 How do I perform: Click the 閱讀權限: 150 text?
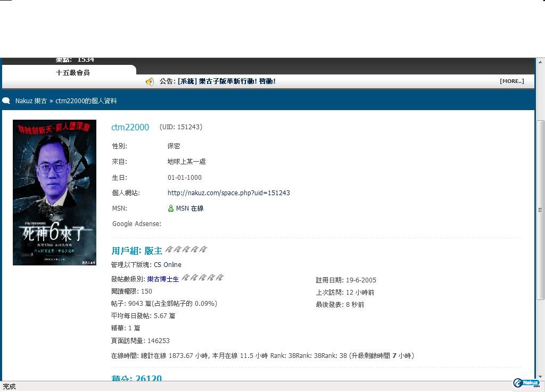point(131,291)
